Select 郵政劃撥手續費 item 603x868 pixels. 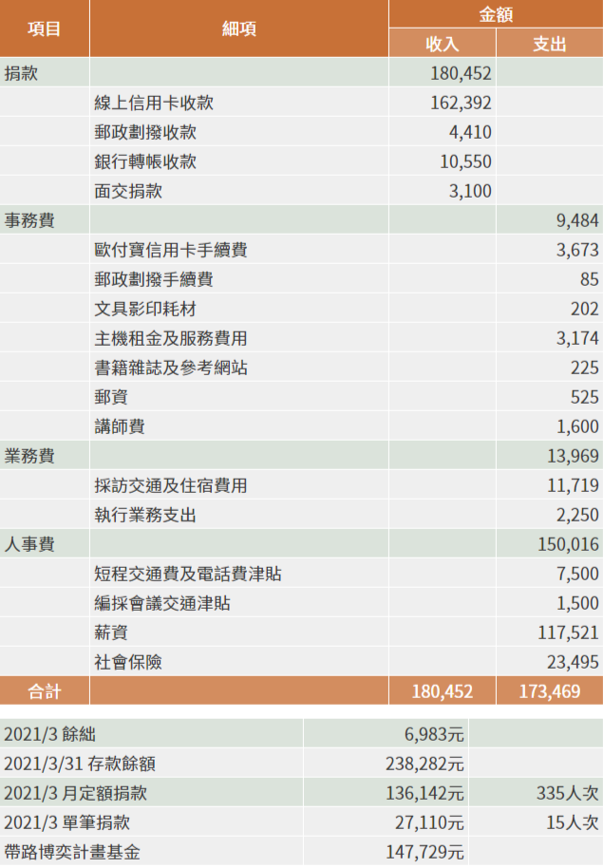[x=154, y=279]
